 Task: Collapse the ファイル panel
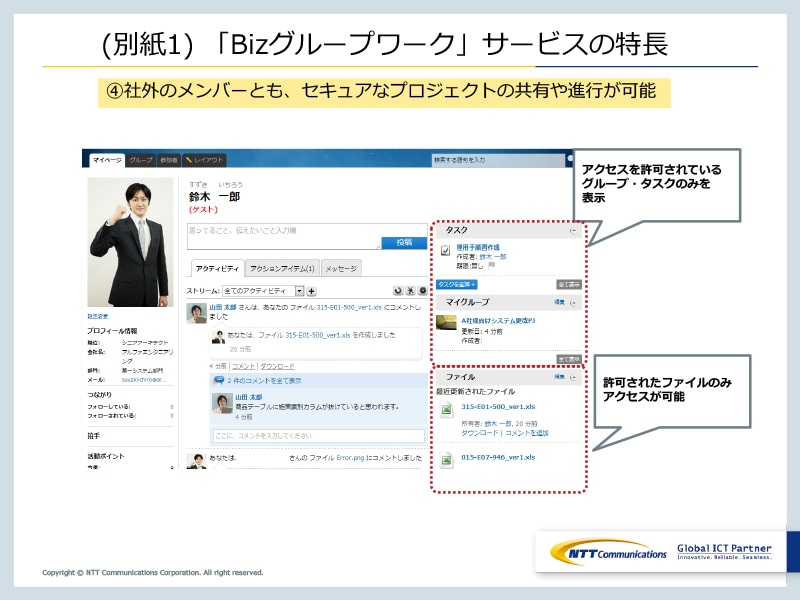click(x=573, y=377)
